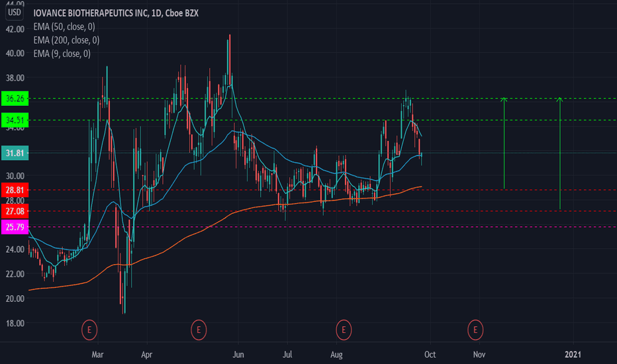The height and width of the screenshot is (364, 617).
Task: Select the EMA (50, close, 0) indicator legend
Action: pyautogui.click(x=64, y=26)
